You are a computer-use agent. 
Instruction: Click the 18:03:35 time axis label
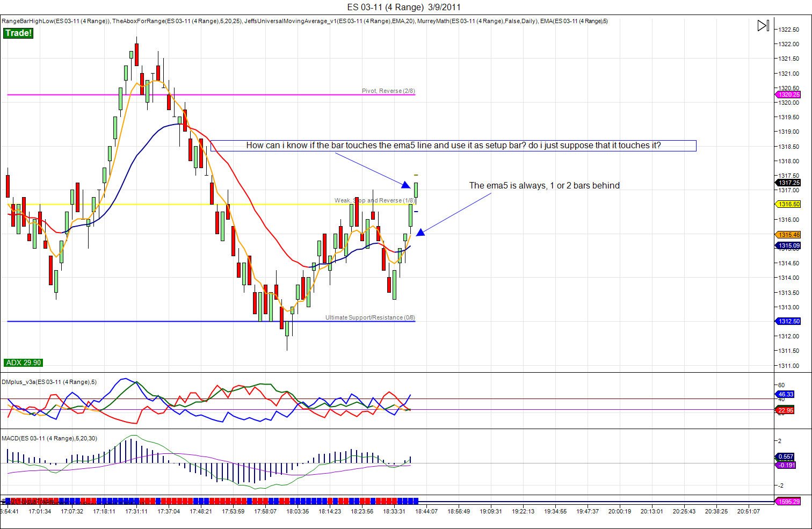[298, 511]
